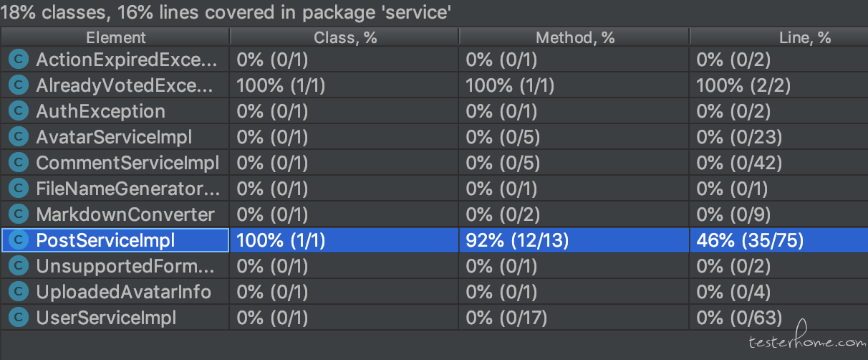Click the class icon beside PostServiceImpl
Screen dimensions: 868x360
[x=19, y=240]
